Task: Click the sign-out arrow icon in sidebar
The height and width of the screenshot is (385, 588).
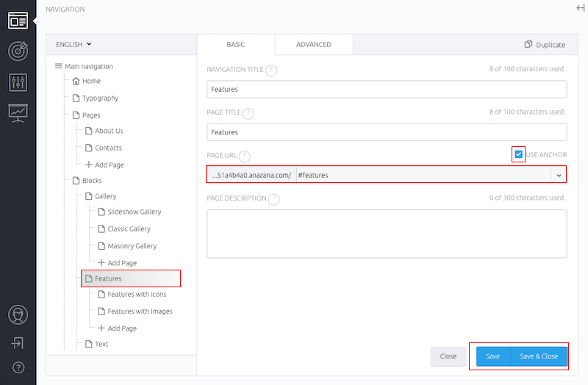Action: (18, 342)
